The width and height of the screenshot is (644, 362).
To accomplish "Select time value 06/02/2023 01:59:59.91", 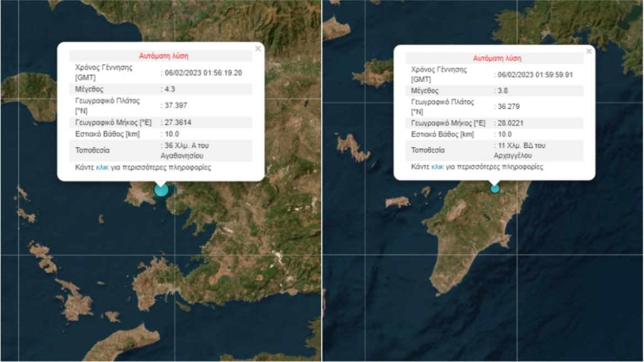I will tap(535, 75).
